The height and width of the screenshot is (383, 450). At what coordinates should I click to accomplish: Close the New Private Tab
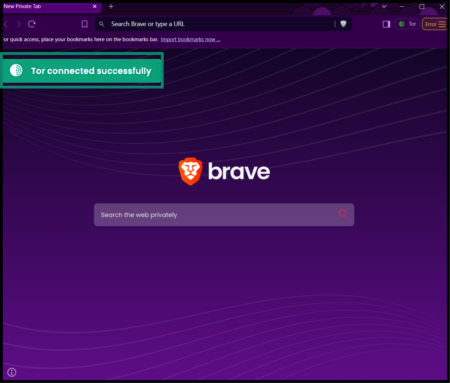tap(95, 6)
